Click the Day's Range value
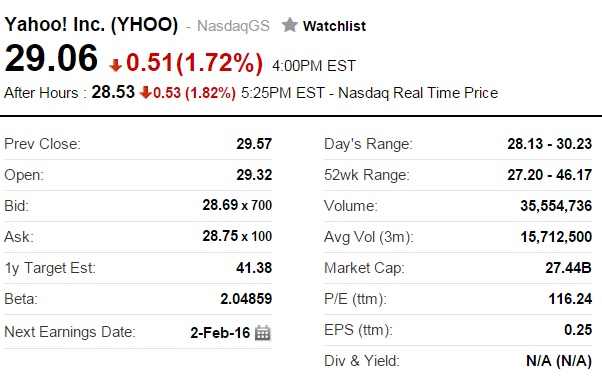 pos(549,144)
